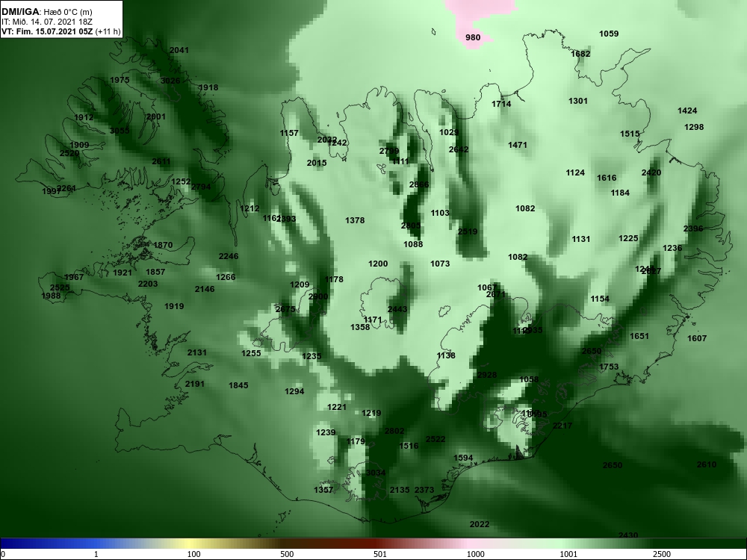747x560 pixels.
Task: Click the 2519 height value
Action: click(468, 232)
